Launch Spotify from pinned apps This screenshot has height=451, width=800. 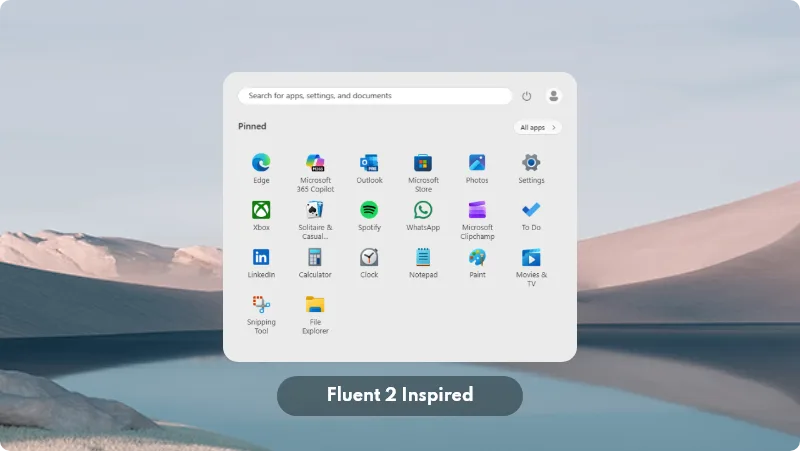tap(369, 210)
